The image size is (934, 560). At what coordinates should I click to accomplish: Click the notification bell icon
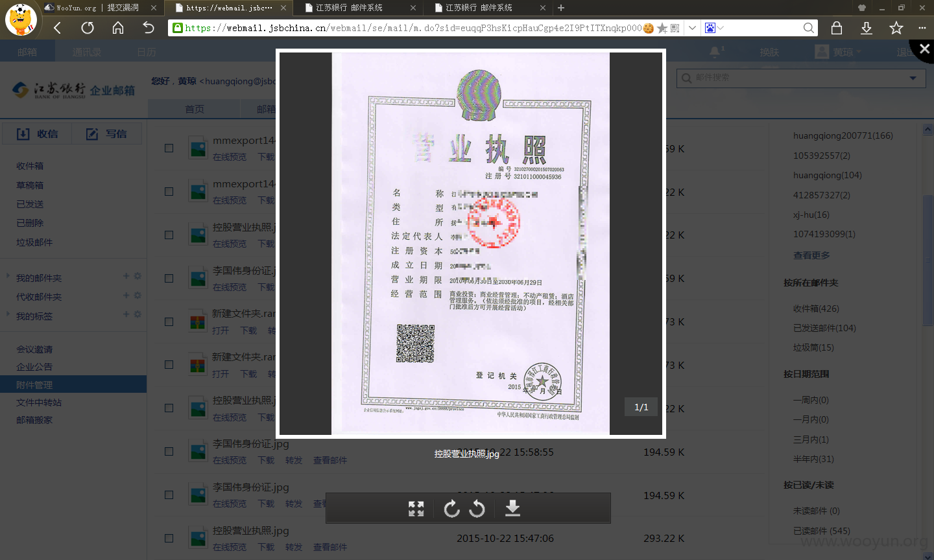pyautogui.click(x=715, y=51)
